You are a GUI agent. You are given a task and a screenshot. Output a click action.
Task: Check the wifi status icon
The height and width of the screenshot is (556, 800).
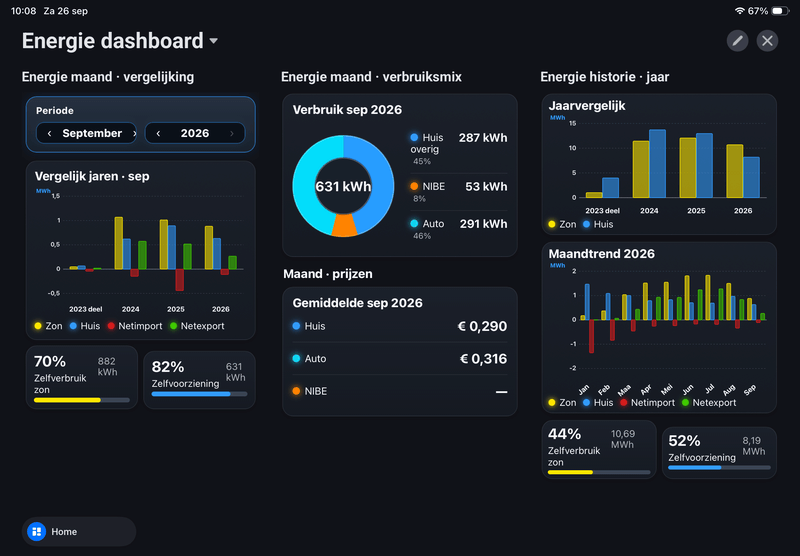[x=739, y=11]
